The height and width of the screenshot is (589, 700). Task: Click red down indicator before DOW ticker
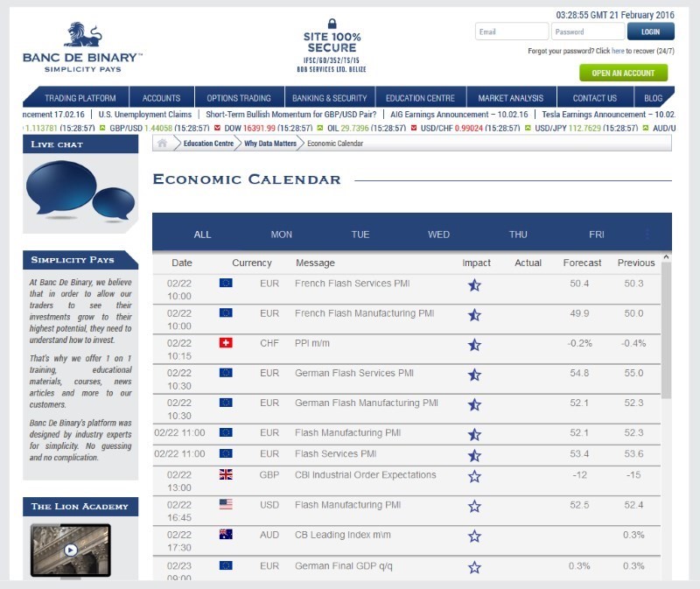(217, 128)
